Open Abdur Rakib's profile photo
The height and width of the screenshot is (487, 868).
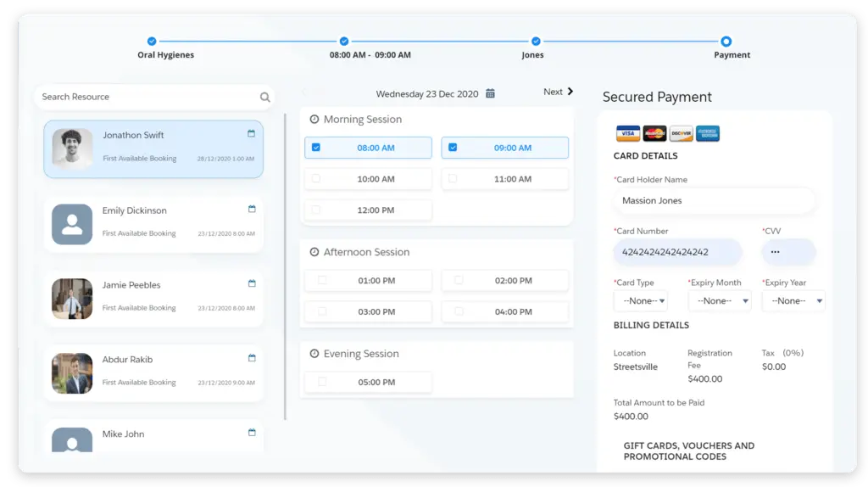tap(72, 373)
